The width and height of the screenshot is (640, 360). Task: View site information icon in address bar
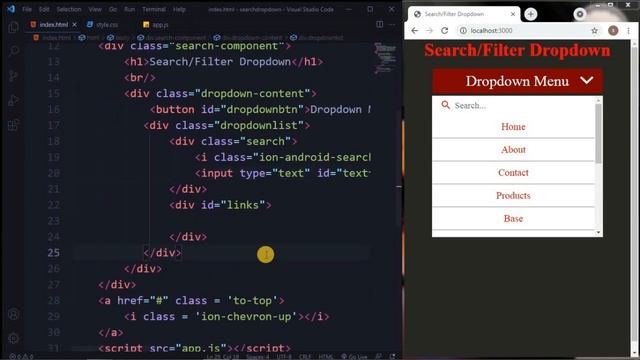point(463,31)
